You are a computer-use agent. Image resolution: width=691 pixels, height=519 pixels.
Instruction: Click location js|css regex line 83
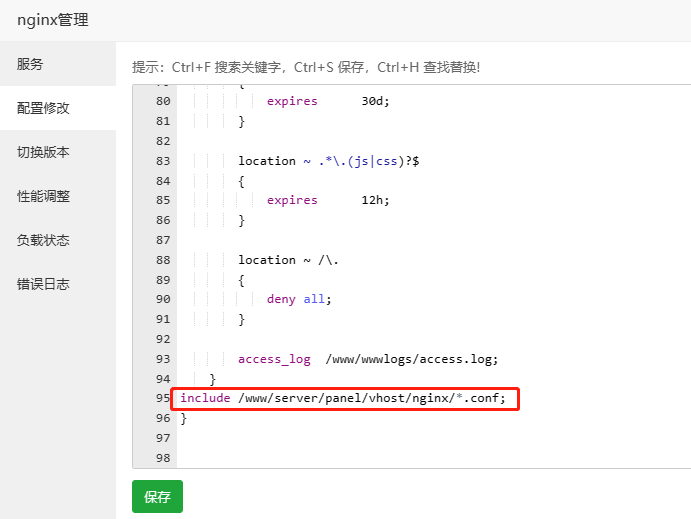pyautogui.click(x=329, y=161)
